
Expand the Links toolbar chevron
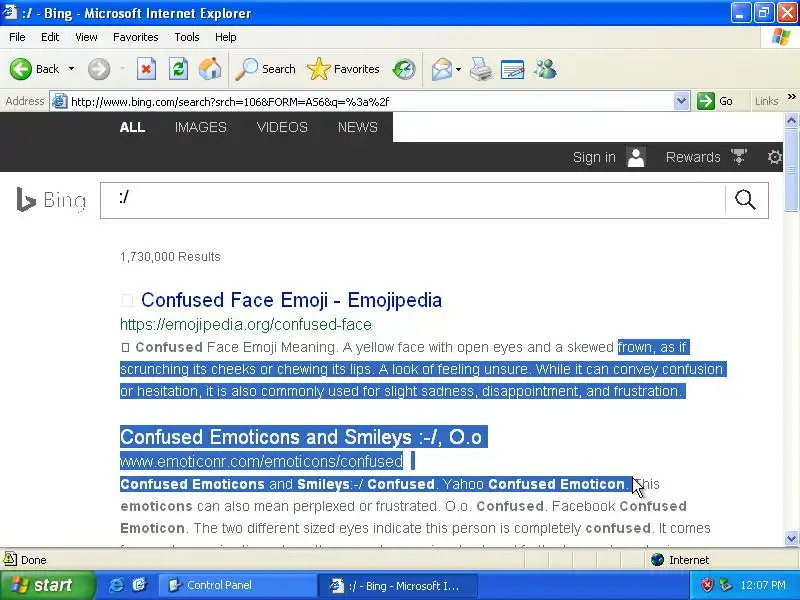791,97
